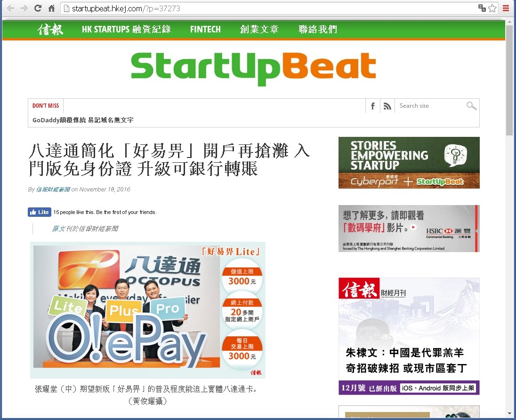Click the search magnifier icon
516x420 pixels.
(471, 106)
